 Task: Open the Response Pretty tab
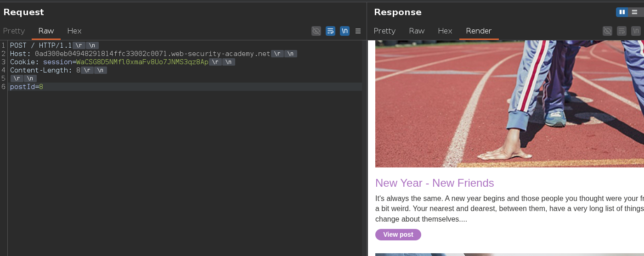[x=384, y=31]
